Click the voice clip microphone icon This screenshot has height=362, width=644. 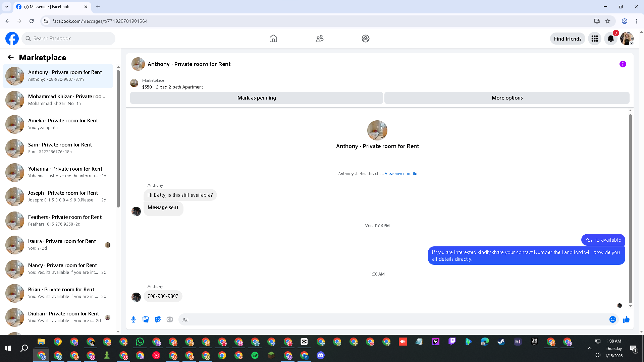click(x=133, y=319)
